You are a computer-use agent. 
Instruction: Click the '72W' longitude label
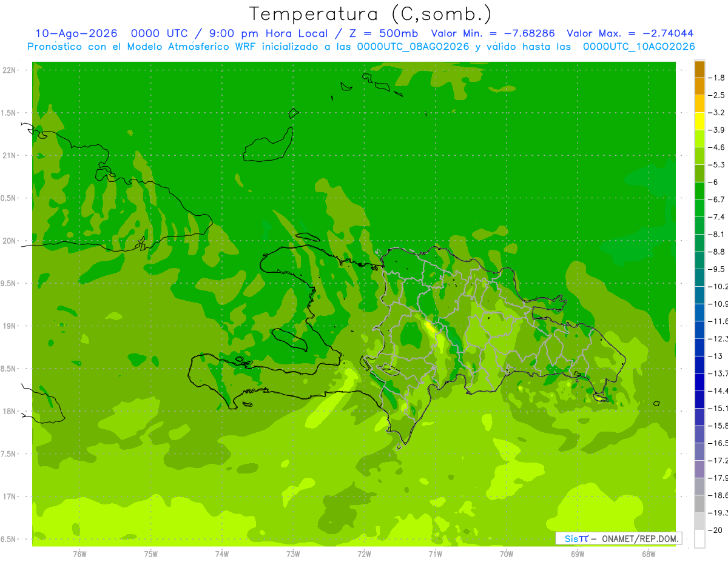364,554
